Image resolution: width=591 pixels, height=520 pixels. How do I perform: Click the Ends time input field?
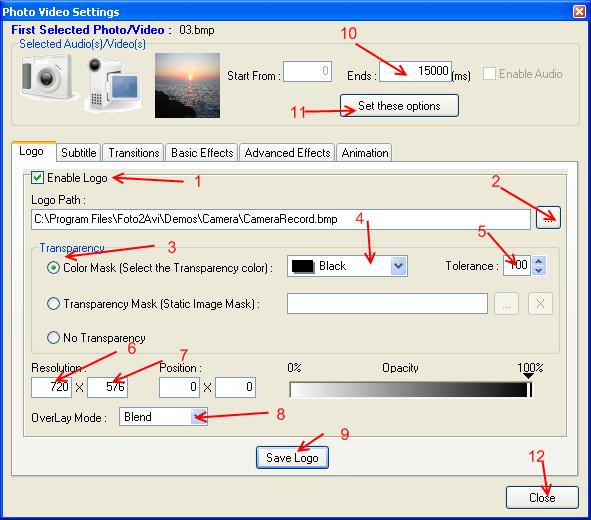415,71
